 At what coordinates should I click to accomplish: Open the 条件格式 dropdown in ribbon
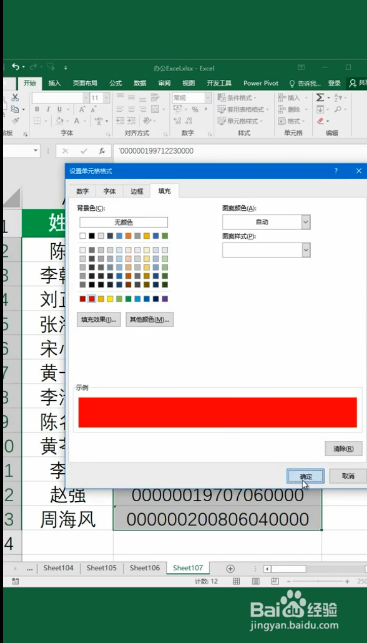click(237, 98)
